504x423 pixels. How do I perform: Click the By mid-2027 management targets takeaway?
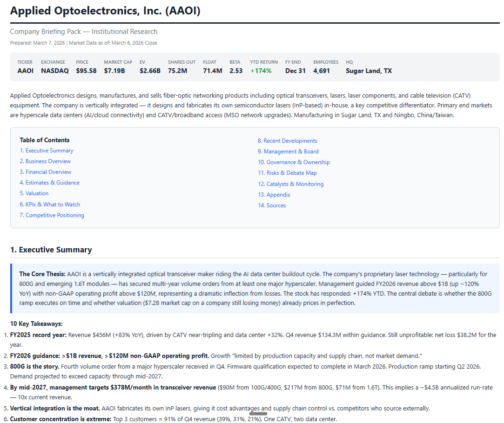113,387
